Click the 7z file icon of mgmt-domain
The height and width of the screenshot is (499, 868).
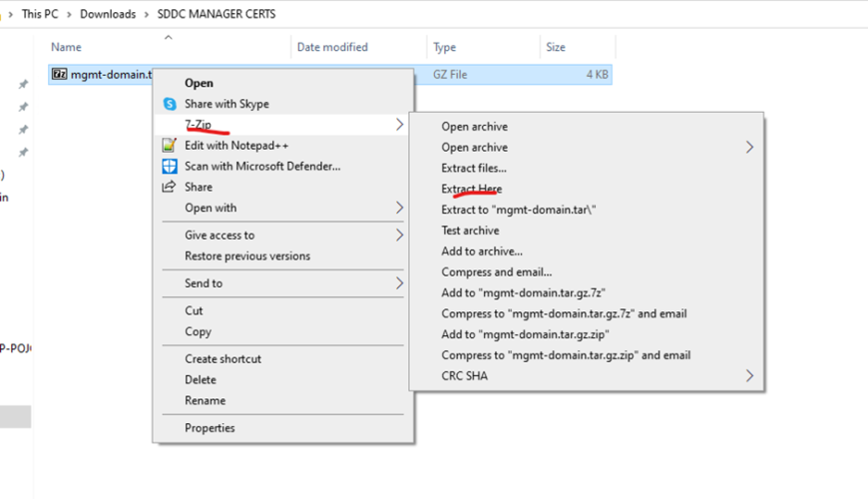point(60,75)
